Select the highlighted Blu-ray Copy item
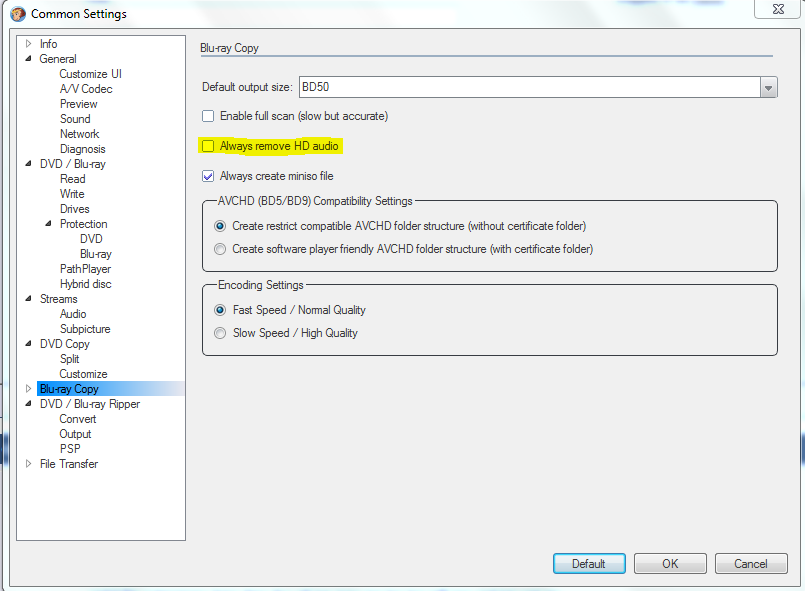The width and height of the screenshot is (805, 591). tap(110, 389)
